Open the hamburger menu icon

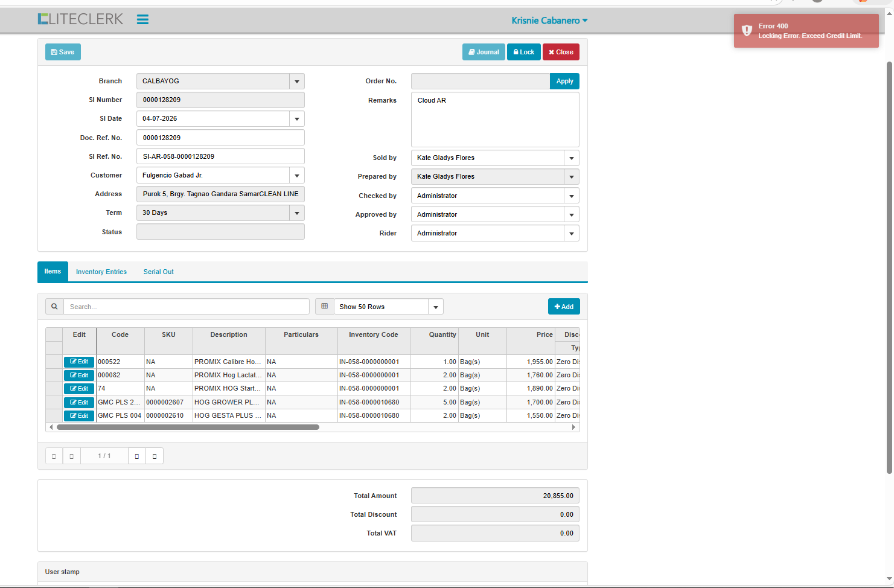(x=142, y=20)
